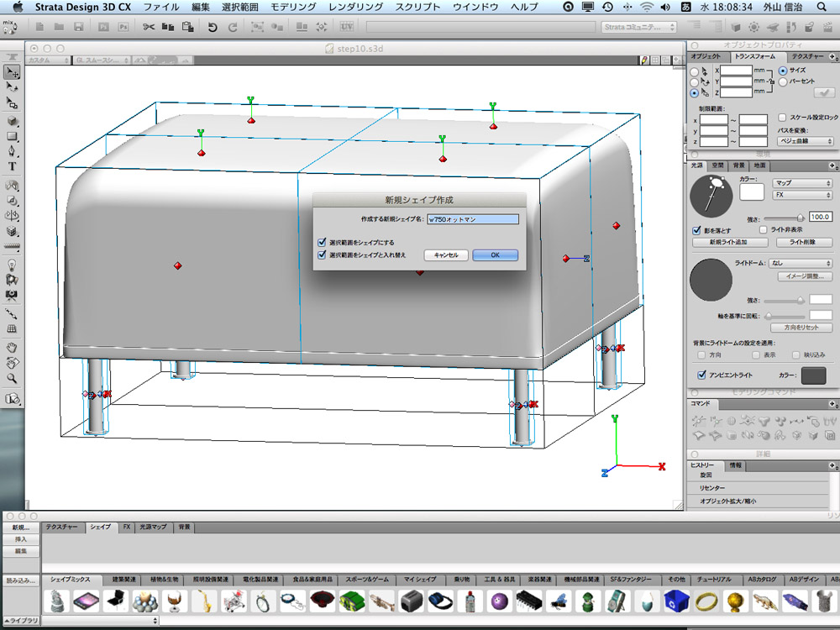Open the library selection dropdown at bottom

tap(100, 621)
